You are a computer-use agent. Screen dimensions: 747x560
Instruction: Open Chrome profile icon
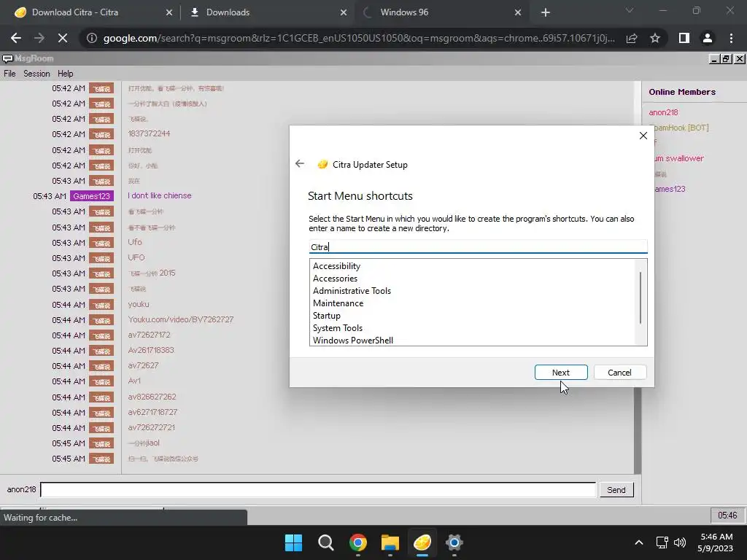pyautogui.click(x=708, y=38)
